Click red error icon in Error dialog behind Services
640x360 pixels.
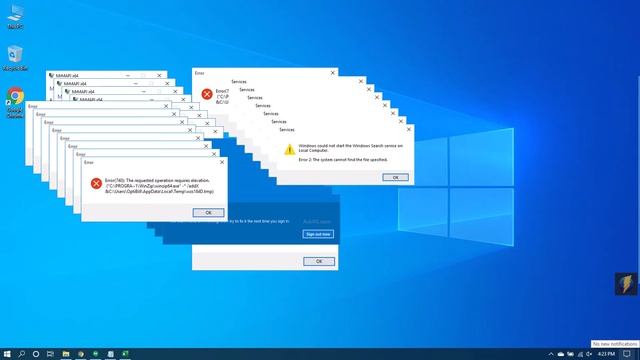[x=207, y=94]
